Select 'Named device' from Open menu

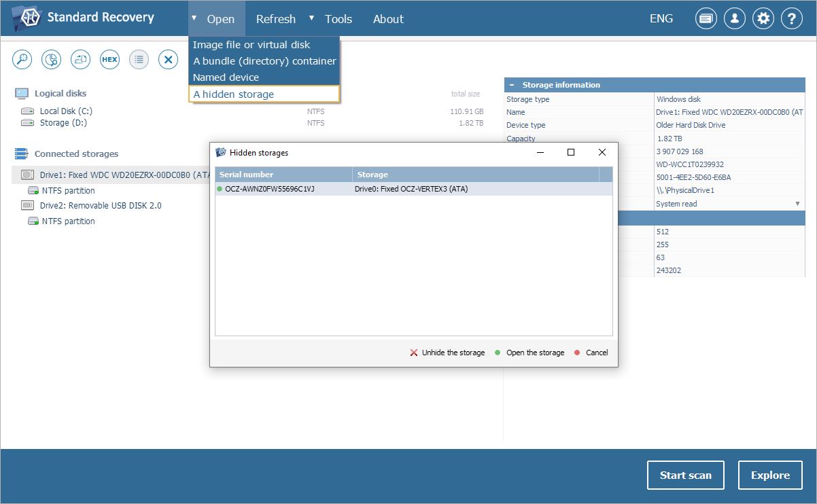(x=226, y=77)
